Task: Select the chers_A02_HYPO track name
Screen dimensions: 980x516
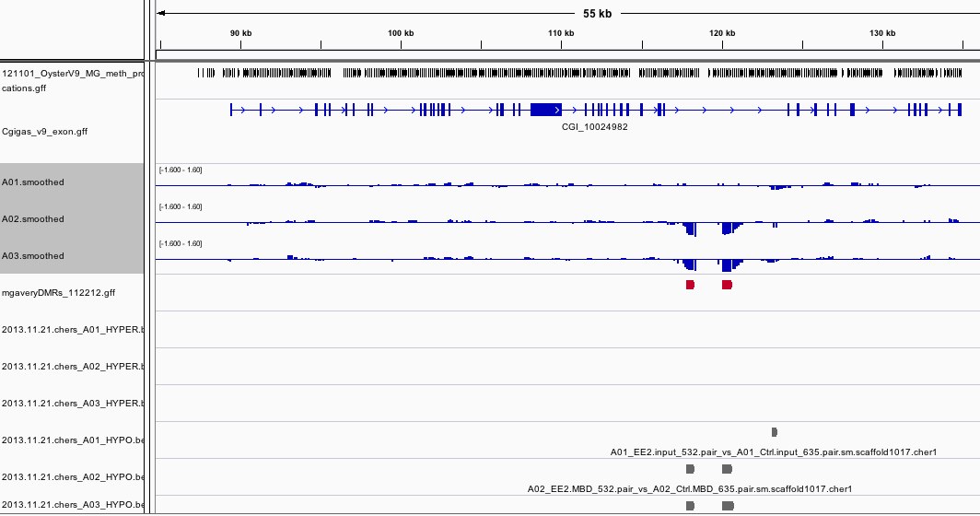Action: [x=73, y=477]
